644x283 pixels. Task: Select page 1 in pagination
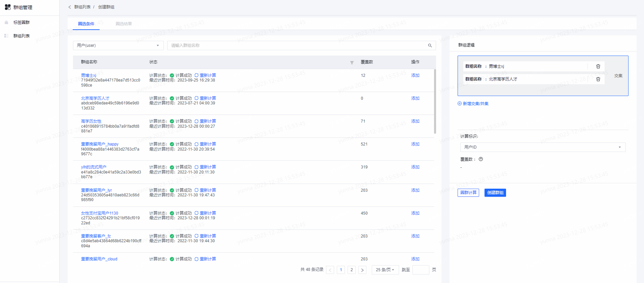(341, 270)
